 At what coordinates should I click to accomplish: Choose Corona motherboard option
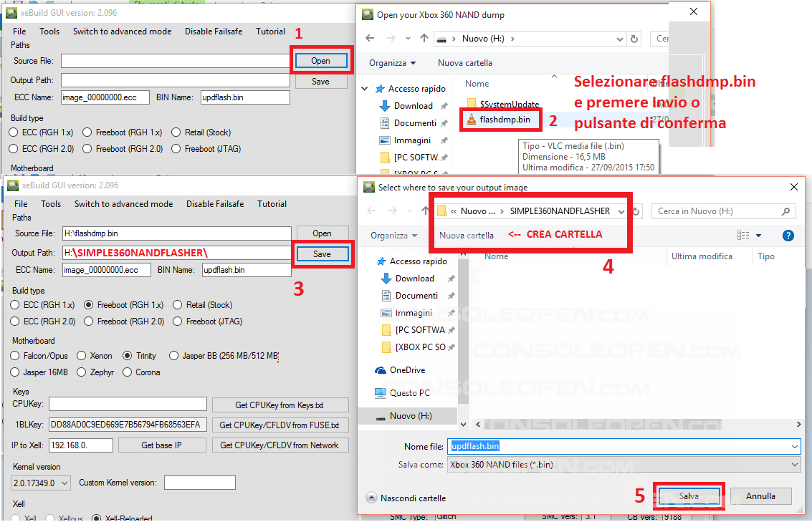click(x=128, y=372)
